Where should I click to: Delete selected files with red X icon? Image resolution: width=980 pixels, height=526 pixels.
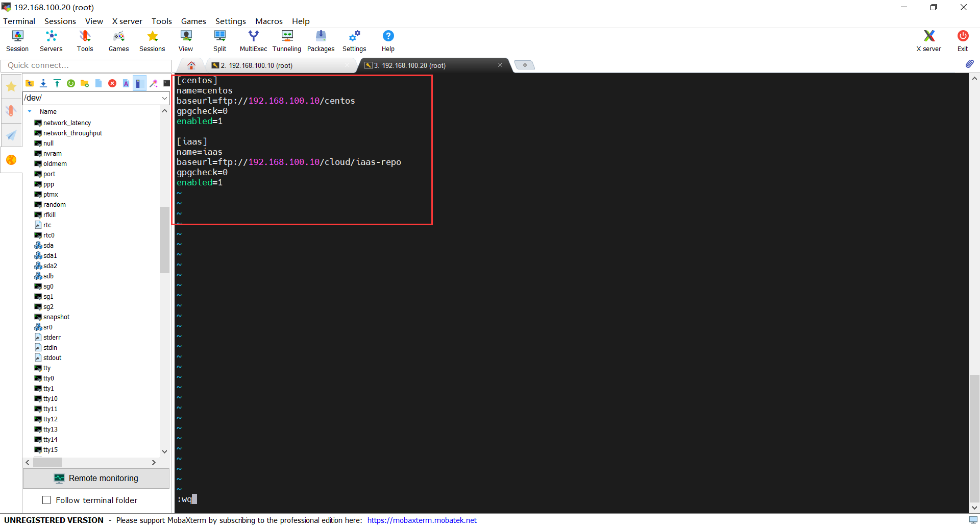click(112, 83)
